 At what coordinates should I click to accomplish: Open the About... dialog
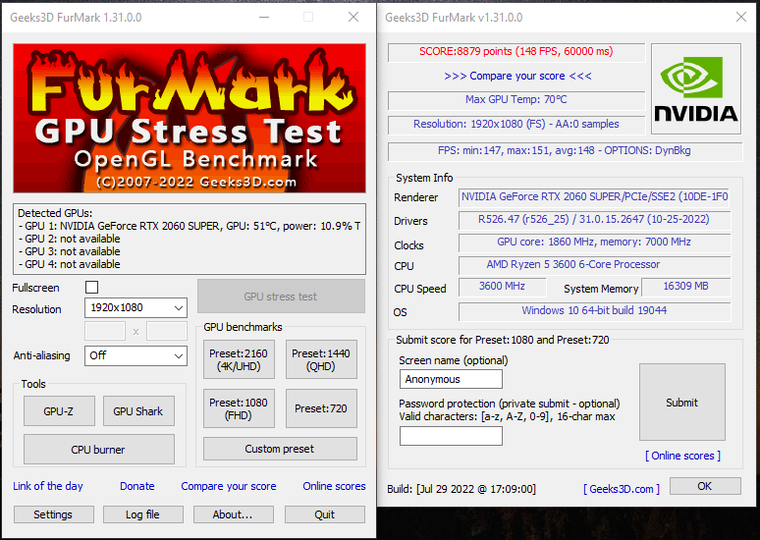pos(233,514)
